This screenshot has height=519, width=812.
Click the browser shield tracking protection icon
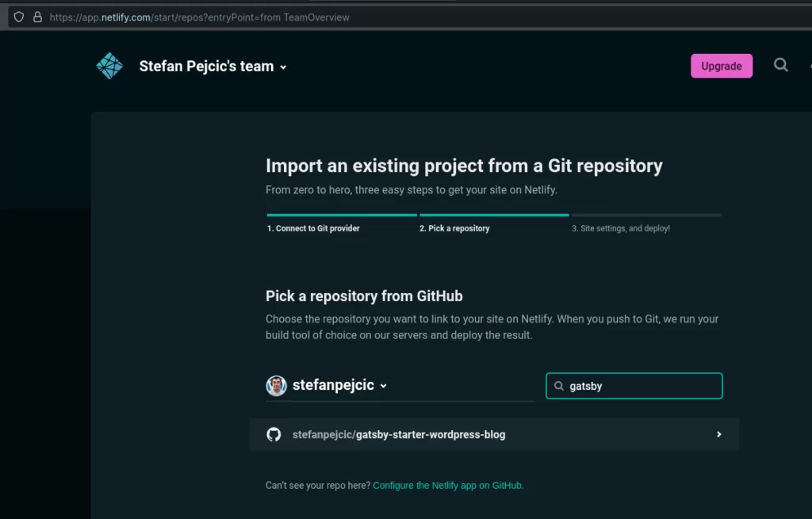(19, 17)
